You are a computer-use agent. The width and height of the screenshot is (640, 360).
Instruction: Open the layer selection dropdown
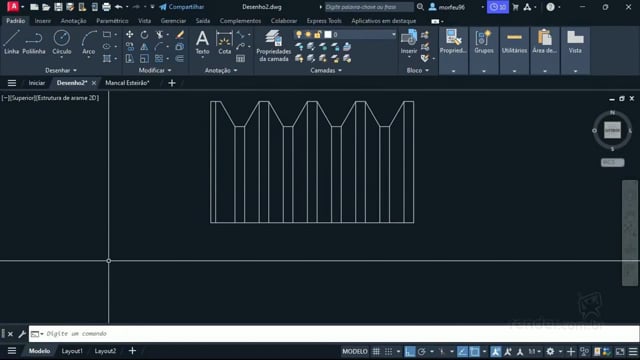tap(393, 35)
